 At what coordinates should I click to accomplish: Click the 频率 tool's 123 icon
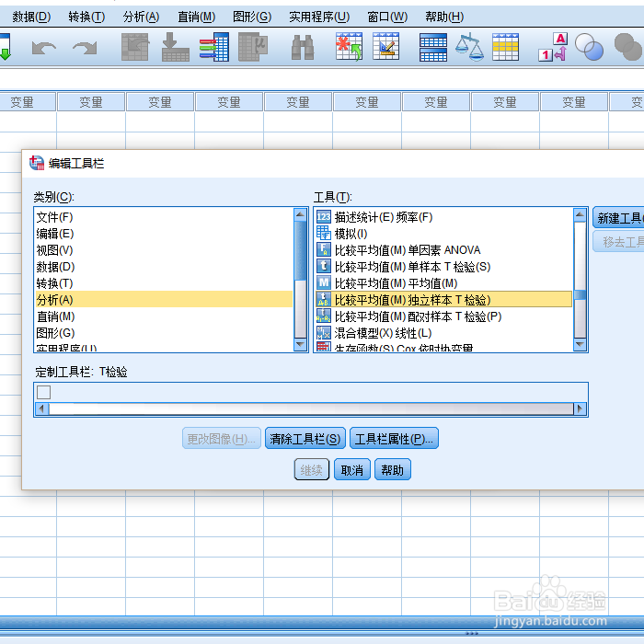coord(324,217)
